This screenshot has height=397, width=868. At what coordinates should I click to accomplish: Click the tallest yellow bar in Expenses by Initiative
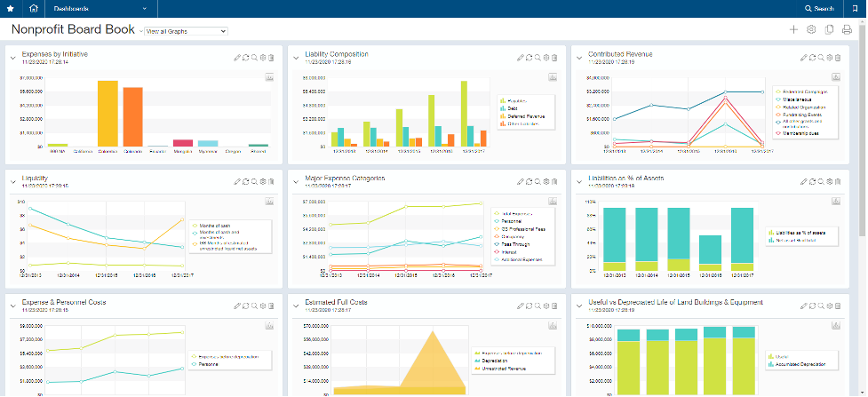point(108,114)
